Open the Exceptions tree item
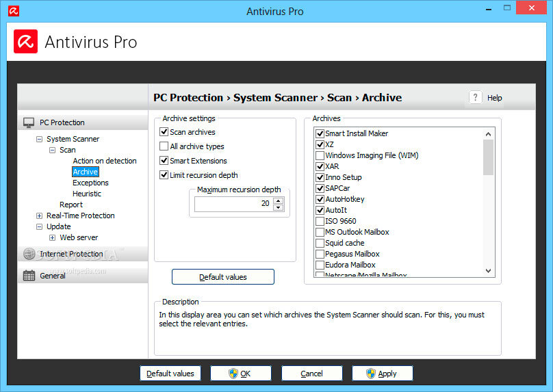This screenshot has height=392, width=553. pos(90,183)
